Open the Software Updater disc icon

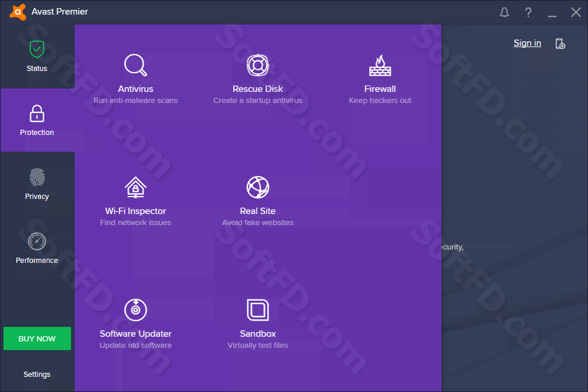click(136, 309)
